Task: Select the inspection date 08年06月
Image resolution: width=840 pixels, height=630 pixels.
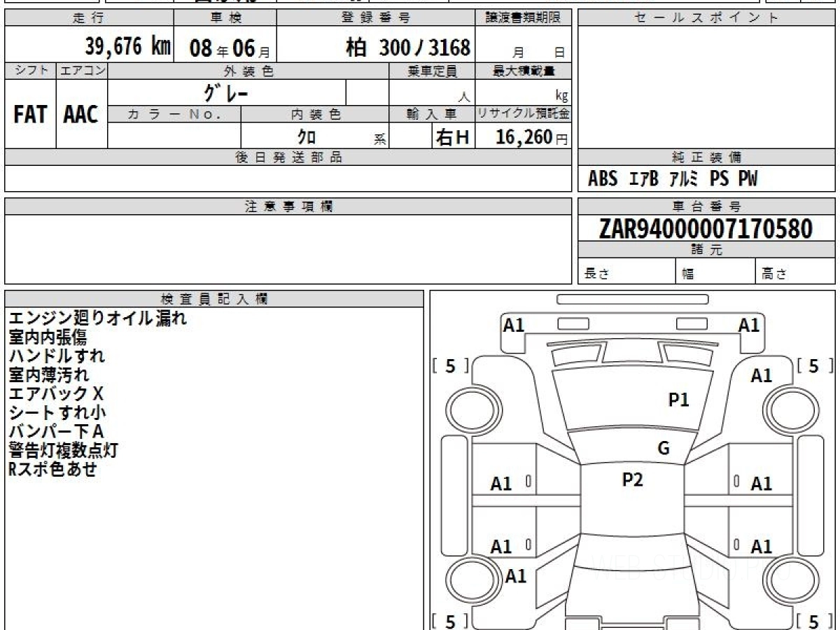Action: (230, 48)
